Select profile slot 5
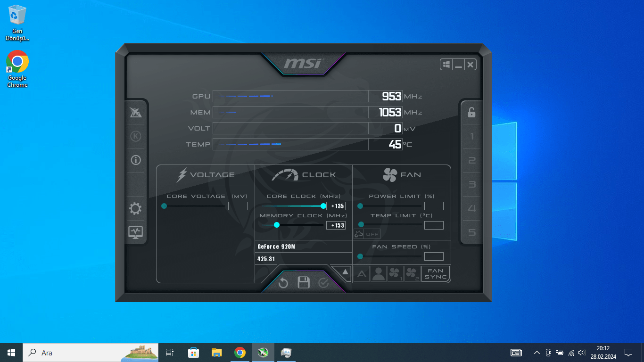The image size is (644, 362). [471, 233]
